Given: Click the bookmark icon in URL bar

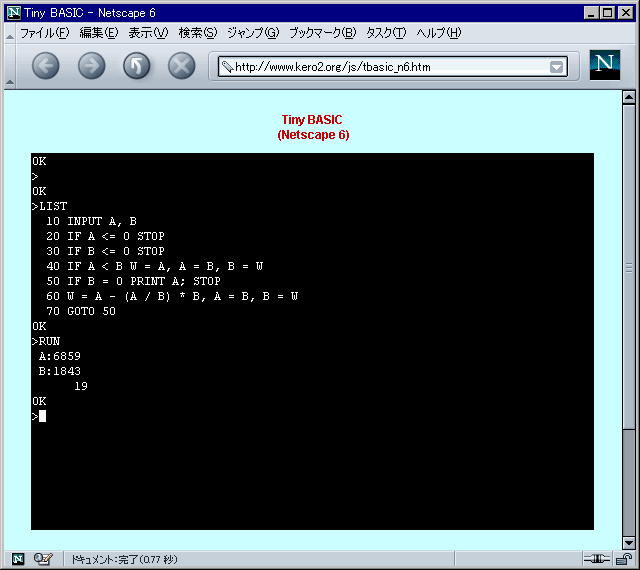Looking at the screenshot, I should tap(227, 67).
